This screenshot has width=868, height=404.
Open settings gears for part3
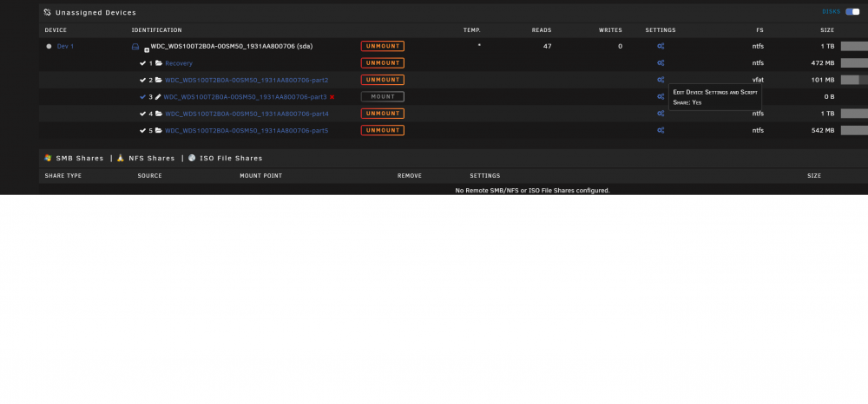point(661,97)
